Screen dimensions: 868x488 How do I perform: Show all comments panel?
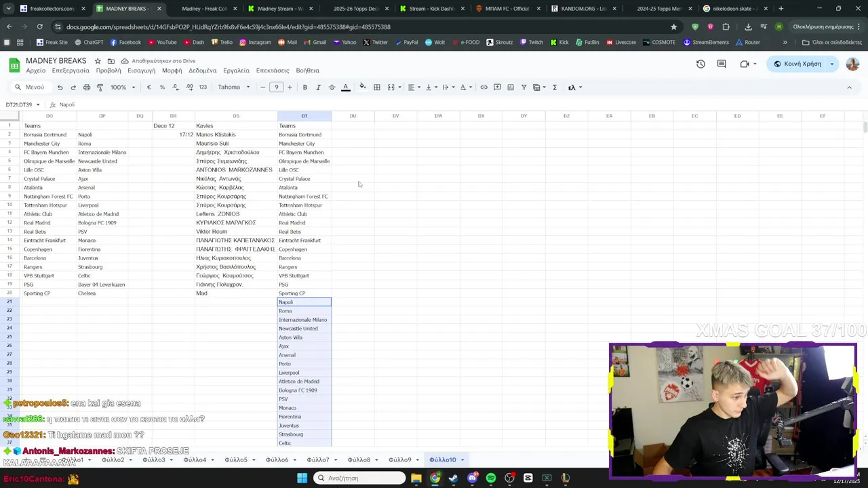(x=722, y=64)
